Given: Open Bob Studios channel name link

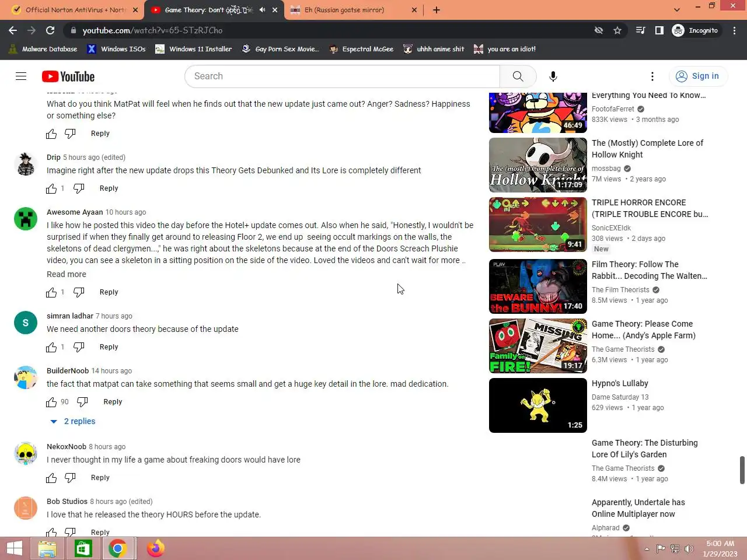Looking at the screenshot, I should (67, 502).
